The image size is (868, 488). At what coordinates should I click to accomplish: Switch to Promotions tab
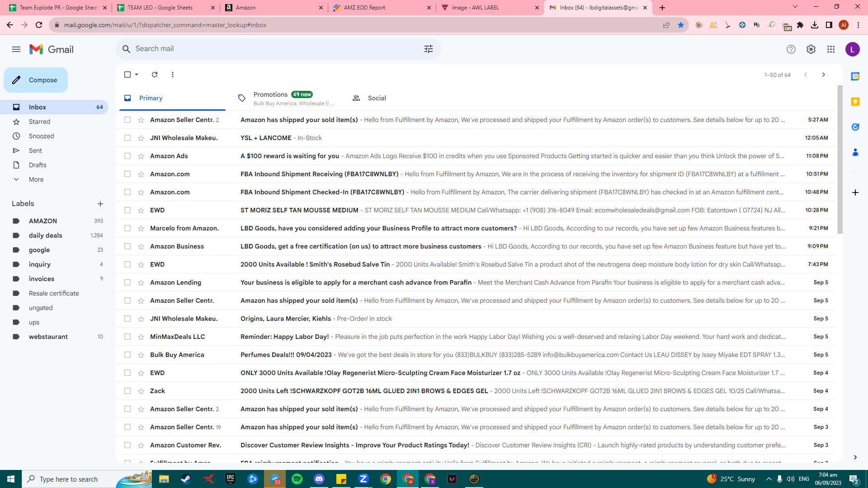click(287, 98)
